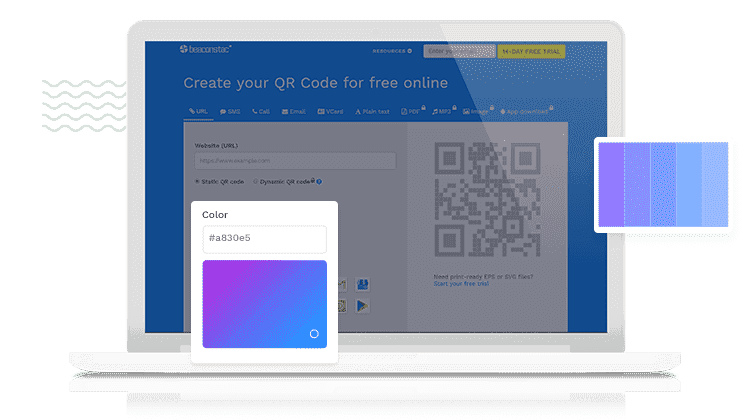Choose the Plain text tab

pos(372,111)
